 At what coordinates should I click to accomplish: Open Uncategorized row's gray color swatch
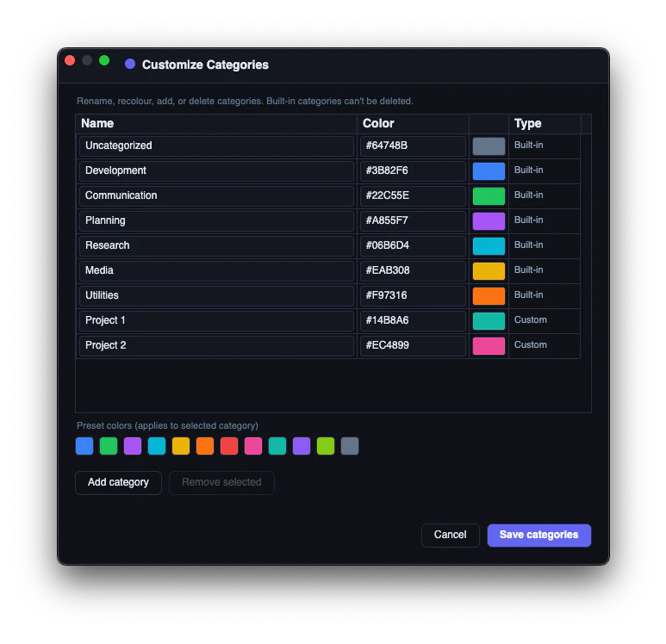(x=489, y=146)
